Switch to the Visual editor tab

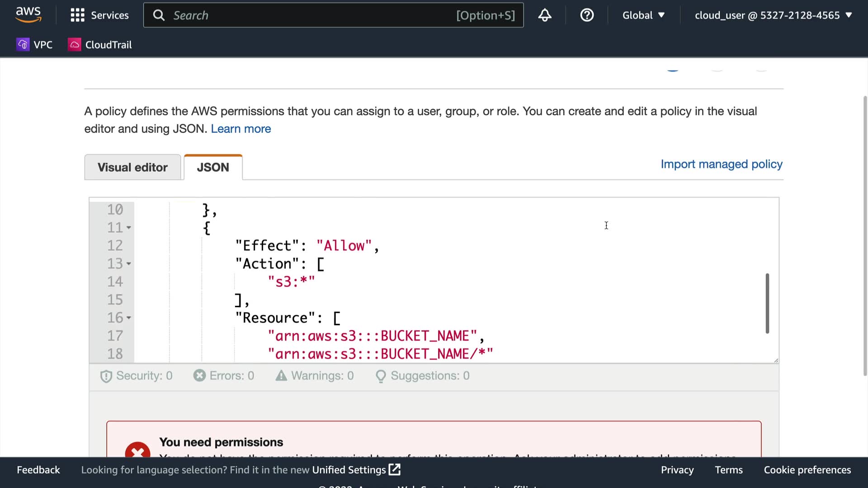click(132, 167)
